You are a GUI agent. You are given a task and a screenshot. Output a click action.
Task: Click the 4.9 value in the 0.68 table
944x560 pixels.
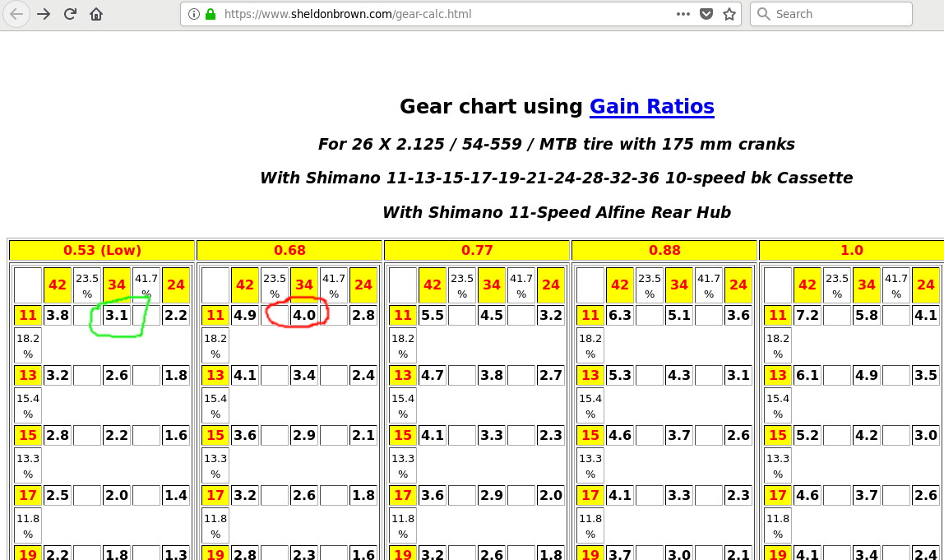coord(245,315)
